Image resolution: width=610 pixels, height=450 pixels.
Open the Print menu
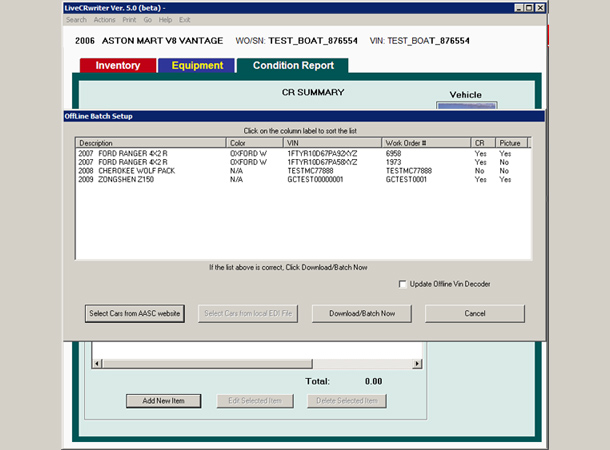coord(129,20)
